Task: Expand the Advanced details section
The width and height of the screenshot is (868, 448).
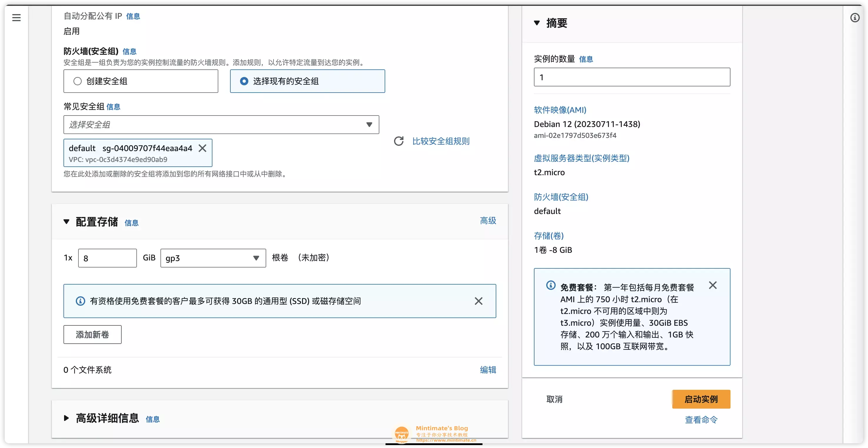Action: point(66,418)
